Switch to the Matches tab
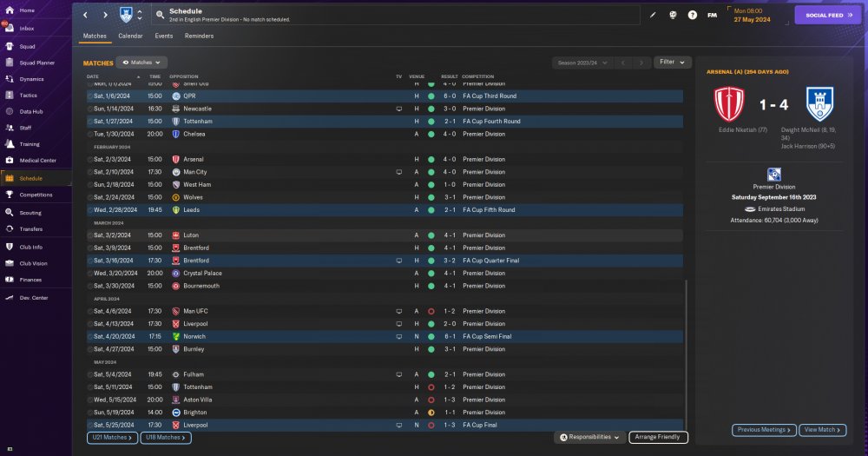This screenshot has width=868, height=456. click(95, 36)
